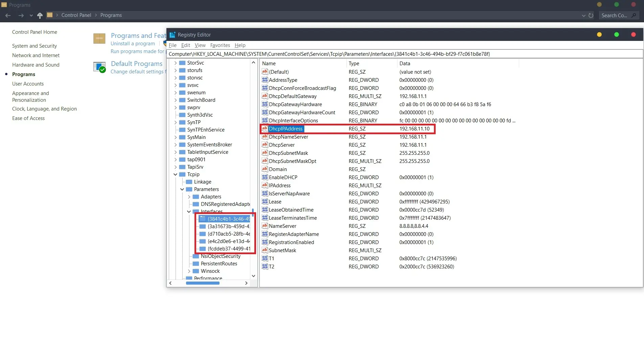Go up one level in Control Panel
The height and width of the screenshot is (361, 644).
[x=40, y=15]
